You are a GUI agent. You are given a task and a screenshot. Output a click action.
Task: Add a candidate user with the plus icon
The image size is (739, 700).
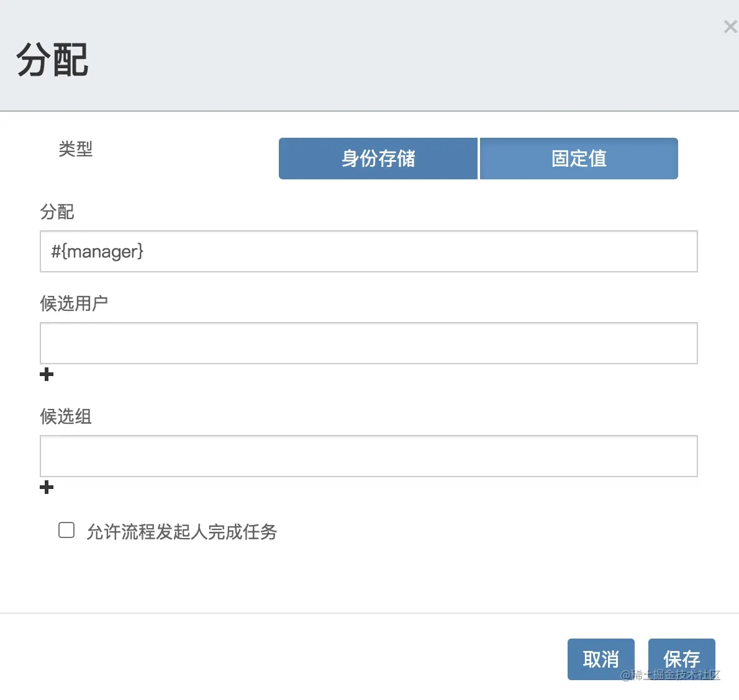tap(46, 374)
